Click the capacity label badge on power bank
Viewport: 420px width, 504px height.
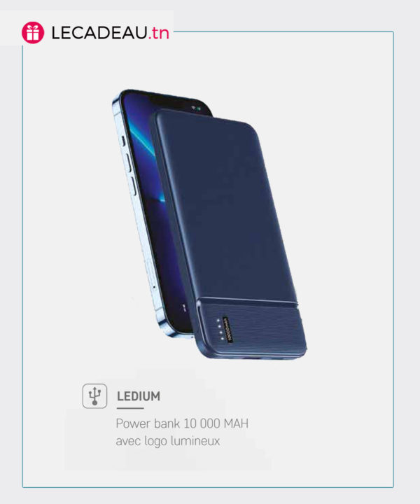coord(228,330)
